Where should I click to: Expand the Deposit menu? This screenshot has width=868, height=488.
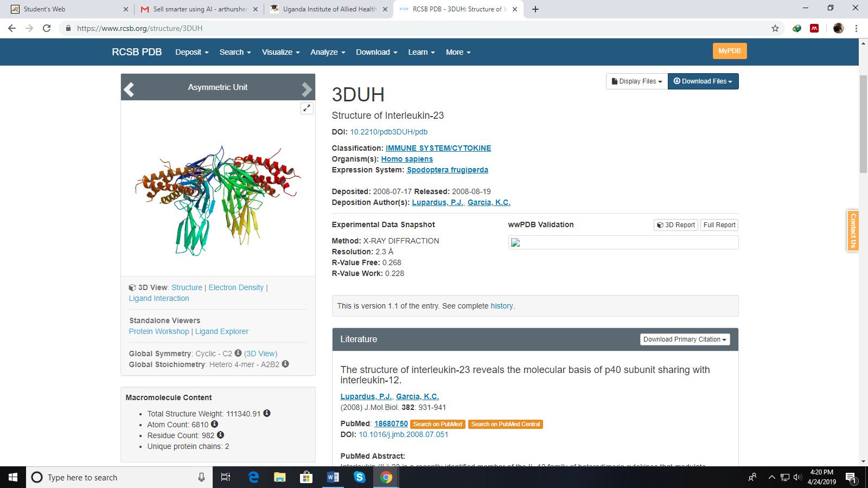click(x=192, y=52)
